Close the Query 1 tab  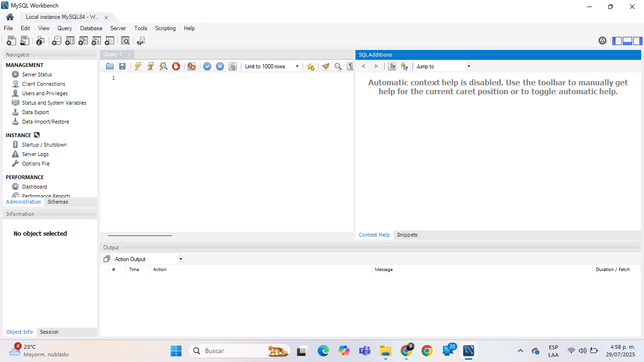pyautogui.click(x=129, y=55)
